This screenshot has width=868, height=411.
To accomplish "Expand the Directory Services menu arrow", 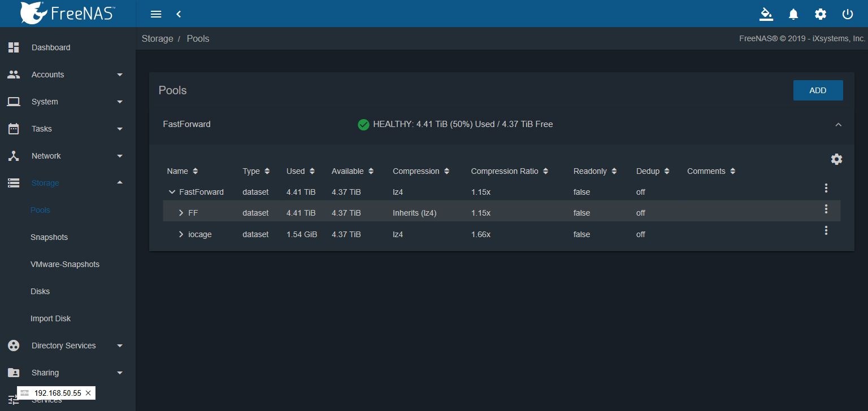I will 120,346.
